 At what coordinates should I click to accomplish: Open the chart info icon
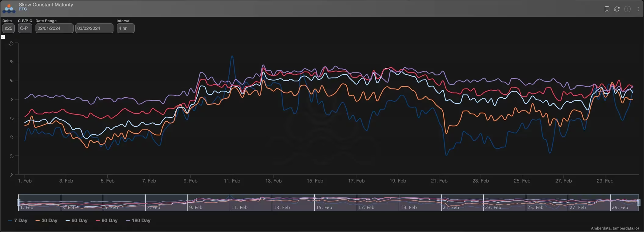(x=627, y=9)
